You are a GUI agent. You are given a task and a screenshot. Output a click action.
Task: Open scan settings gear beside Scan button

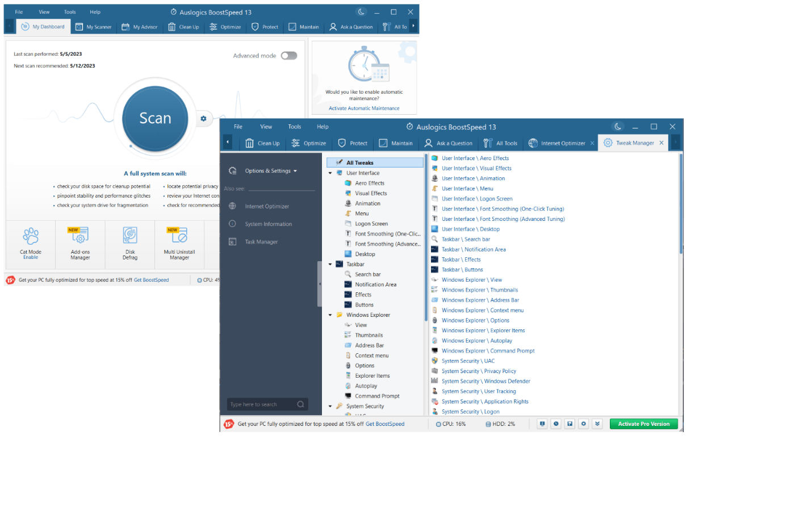(x=203, y=119)
